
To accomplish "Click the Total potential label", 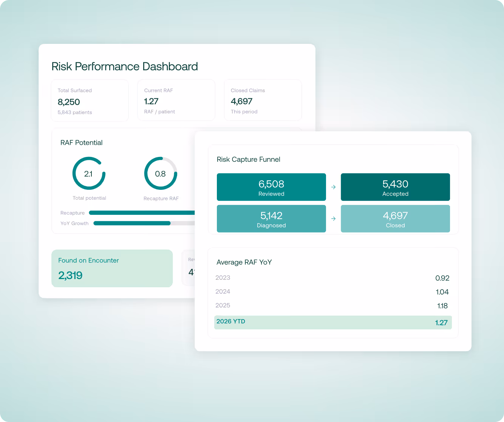I will [x=90, y=198].
